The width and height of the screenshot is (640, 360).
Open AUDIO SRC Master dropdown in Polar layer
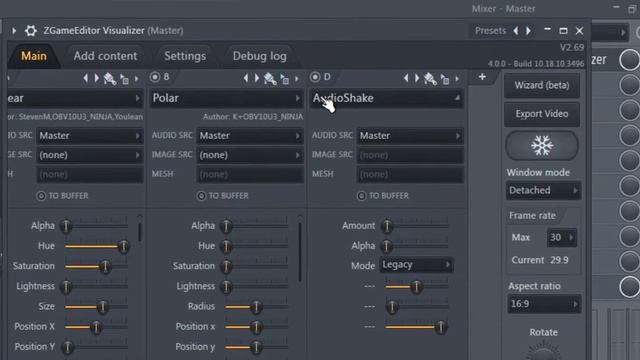coord(250,136)
